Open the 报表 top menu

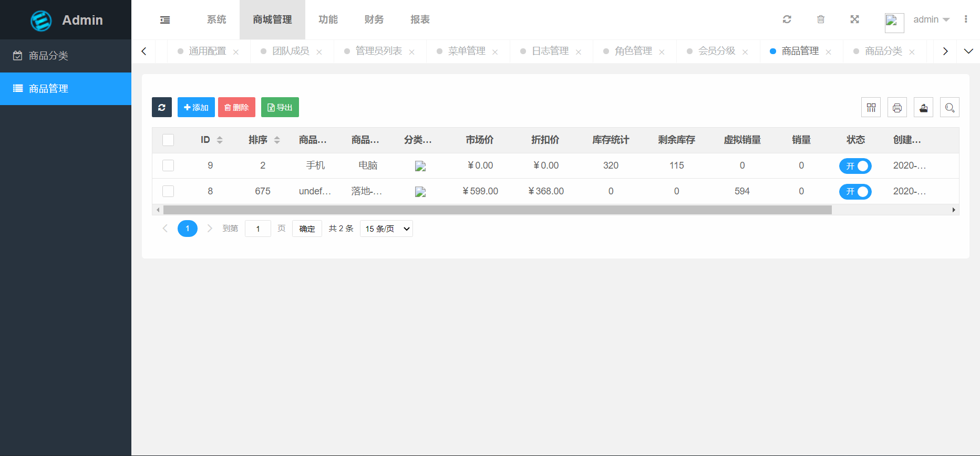[420, 19]
